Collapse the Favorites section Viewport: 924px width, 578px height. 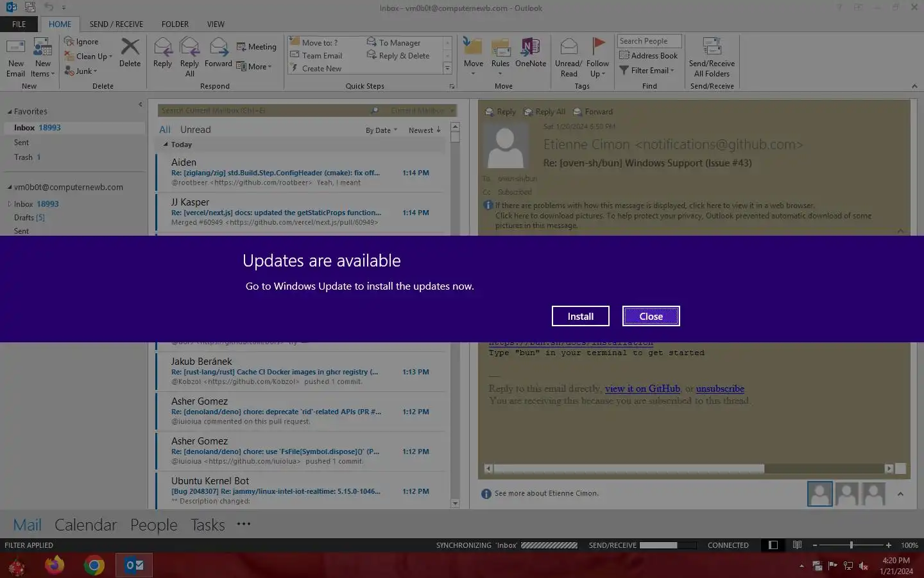pyautogui.click(x=10, y=112)
